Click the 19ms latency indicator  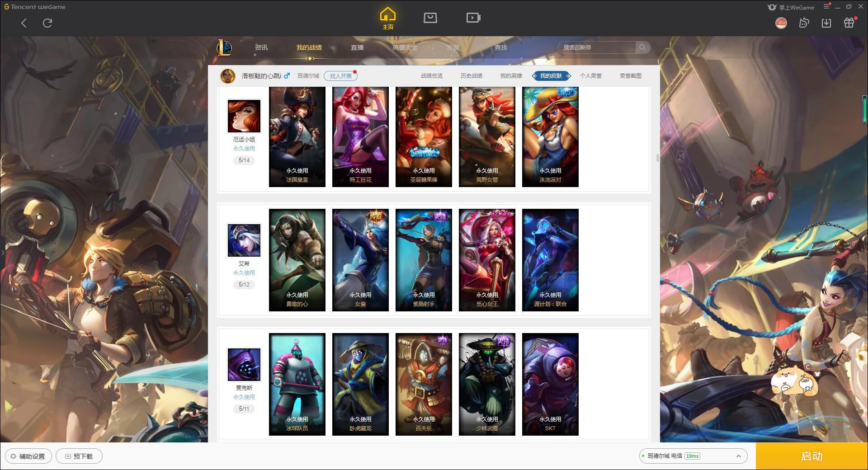click(x=692, y=456)
